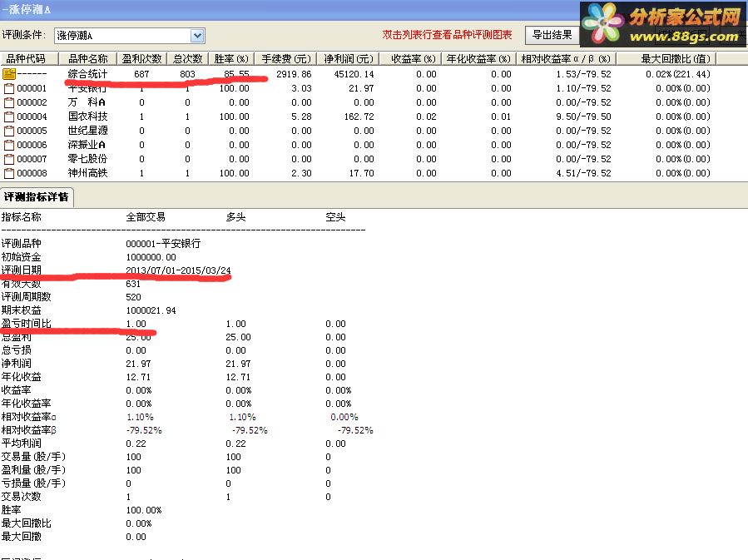Viewport: 748px width, 560px height.
Task: Sort by 盈利次数 column header
Action: (142, 59)
